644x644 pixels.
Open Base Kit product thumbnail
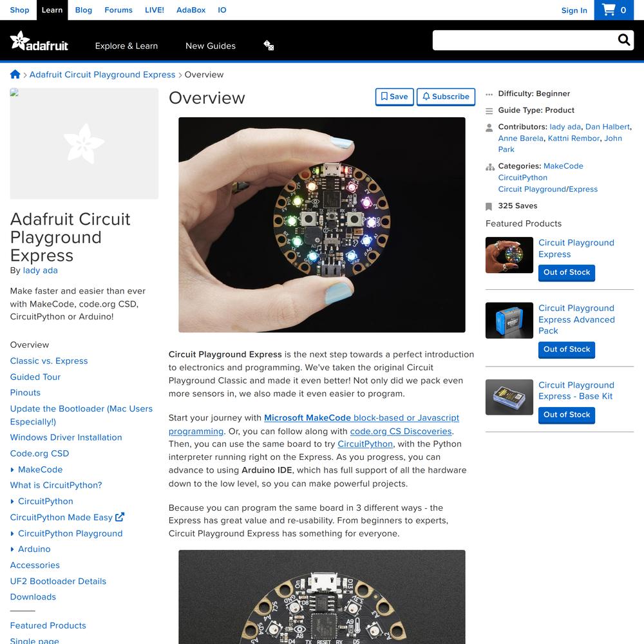[509, 397]
